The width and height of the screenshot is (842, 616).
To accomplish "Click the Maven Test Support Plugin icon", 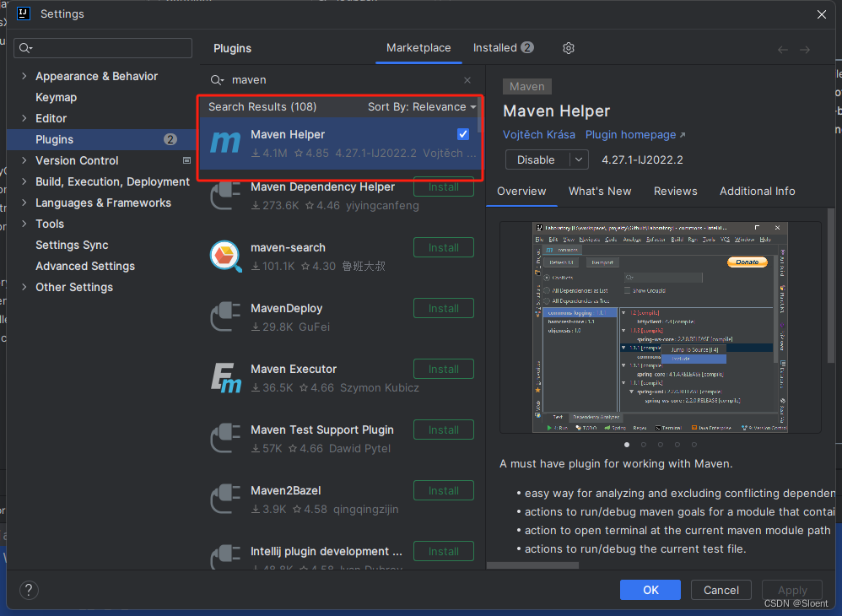I will [225, 438].
